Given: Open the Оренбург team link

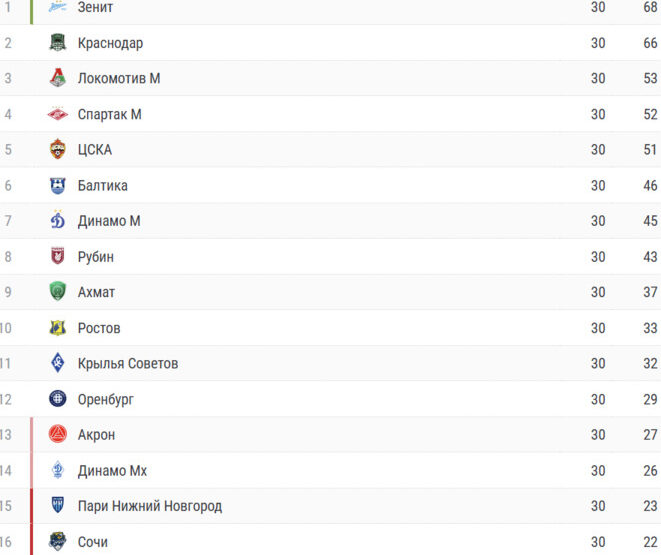Looking at the screenshot, I should [105, 399].
